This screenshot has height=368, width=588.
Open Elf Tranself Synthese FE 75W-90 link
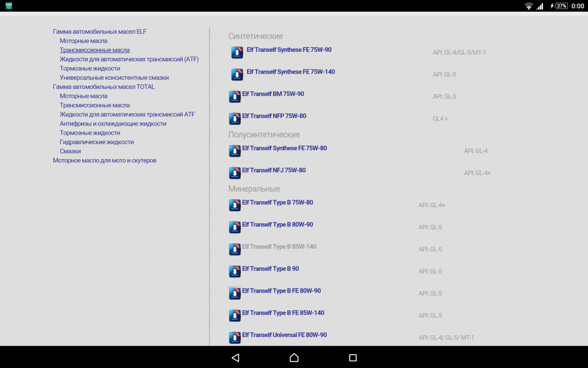[x=289, y=50]
